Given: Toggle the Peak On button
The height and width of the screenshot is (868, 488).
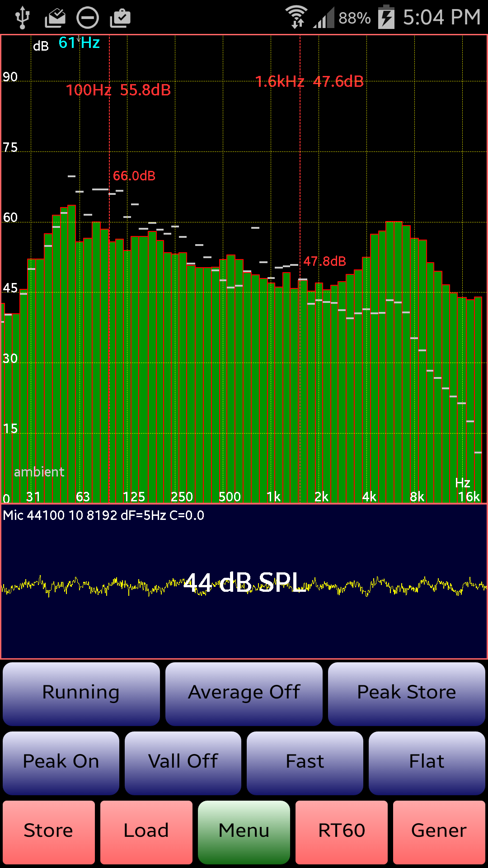Looking at the screenshot, I should (61, 763).
